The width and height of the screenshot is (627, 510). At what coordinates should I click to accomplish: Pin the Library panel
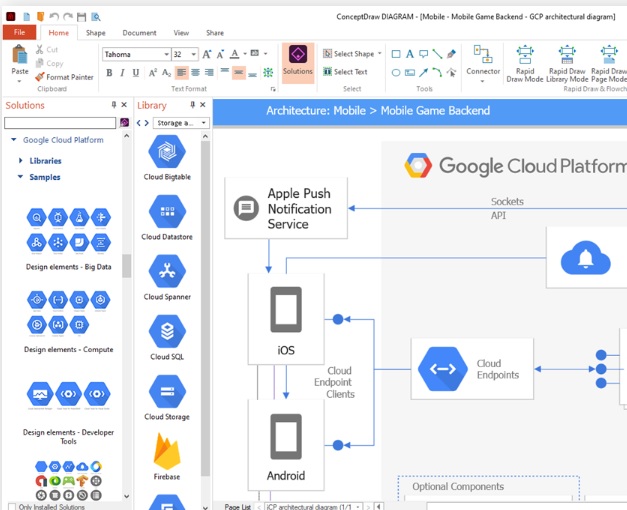coord(192,105)
